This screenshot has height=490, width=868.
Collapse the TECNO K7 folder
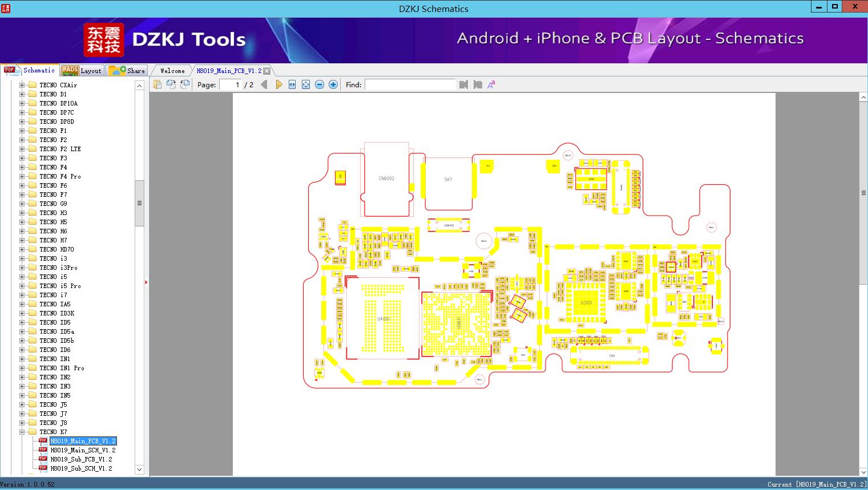[x=22, y=432]
